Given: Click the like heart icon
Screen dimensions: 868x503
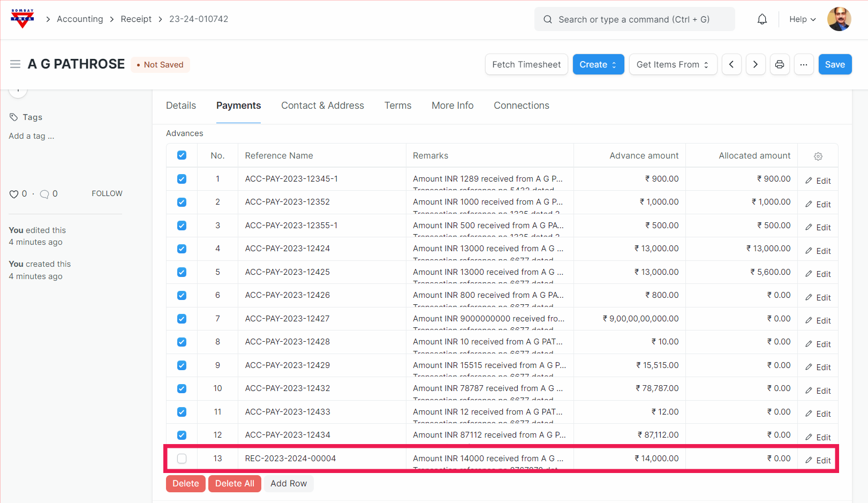Looking at the screenshot, I should (x=14, y=194).
